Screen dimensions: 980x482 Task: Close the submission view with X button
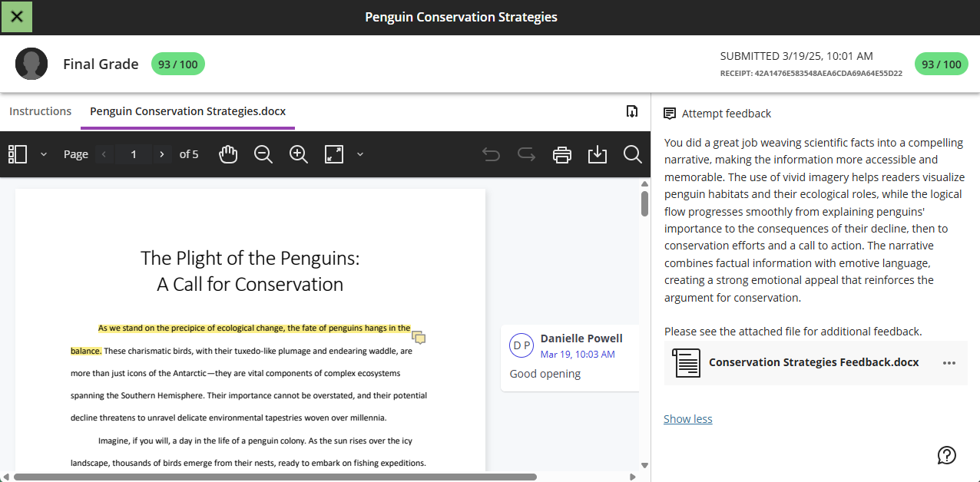click(x=17, y=17)
